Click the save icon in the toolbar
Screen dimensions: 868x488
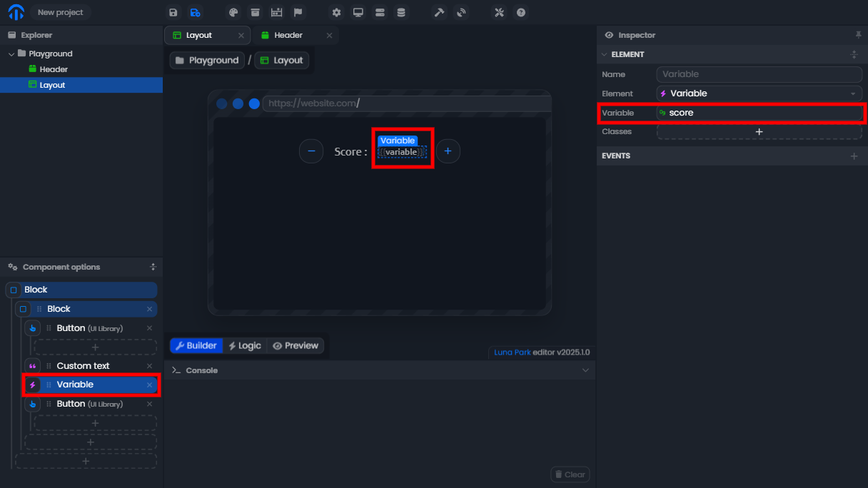pos(173,13)
